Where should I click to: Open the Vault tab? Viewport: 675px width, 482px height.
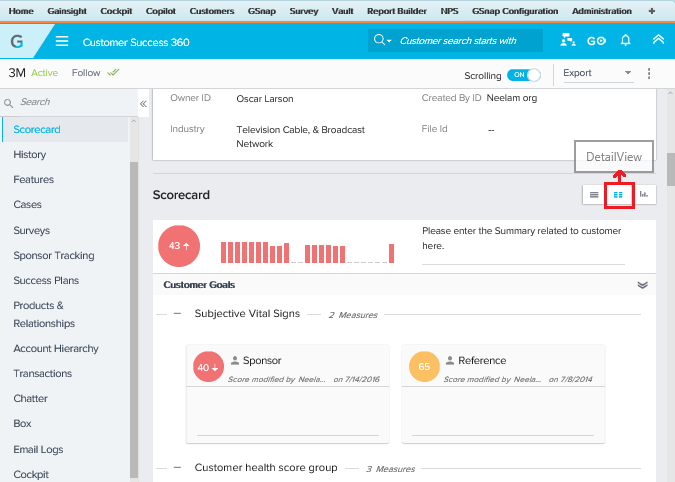point(343,11)
